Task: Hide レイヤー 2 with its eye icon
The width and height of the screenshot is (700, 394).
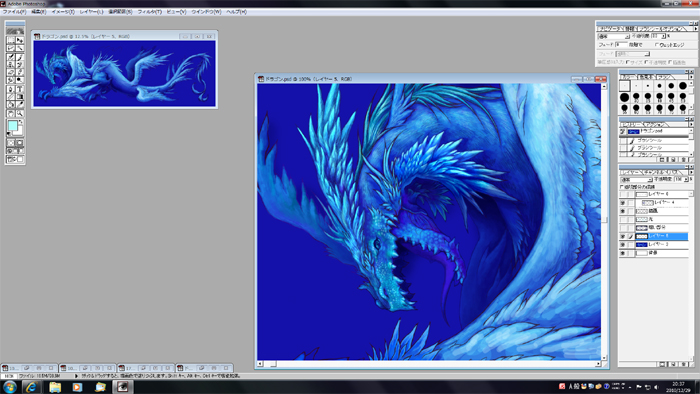Action: point(623,245)
